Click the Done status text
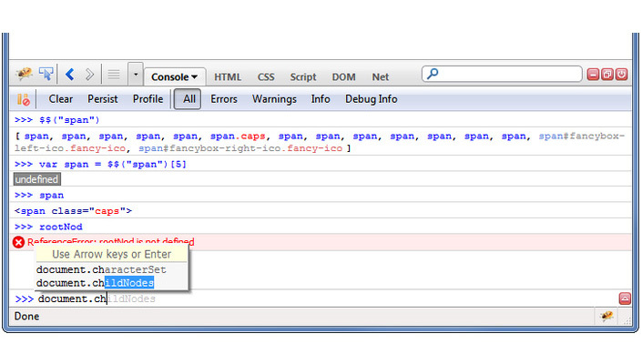 click(x=26, y=316)
